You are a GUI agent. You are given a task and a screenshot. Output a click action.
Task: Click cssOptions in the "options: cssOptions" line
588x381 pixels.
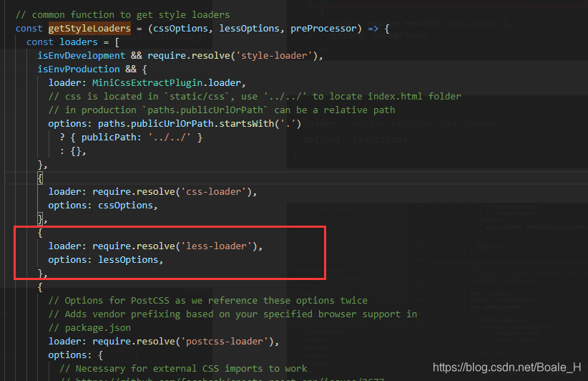pyautogui.click(x=125, y=206)
